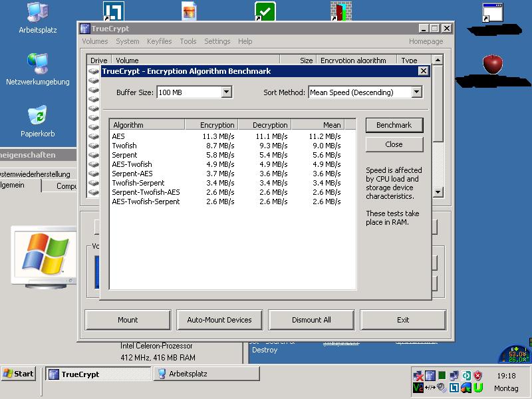Switch to TrueCrypt taskbar button
Viewport: 532px width, 399px height.
click(x=98, y=374)
